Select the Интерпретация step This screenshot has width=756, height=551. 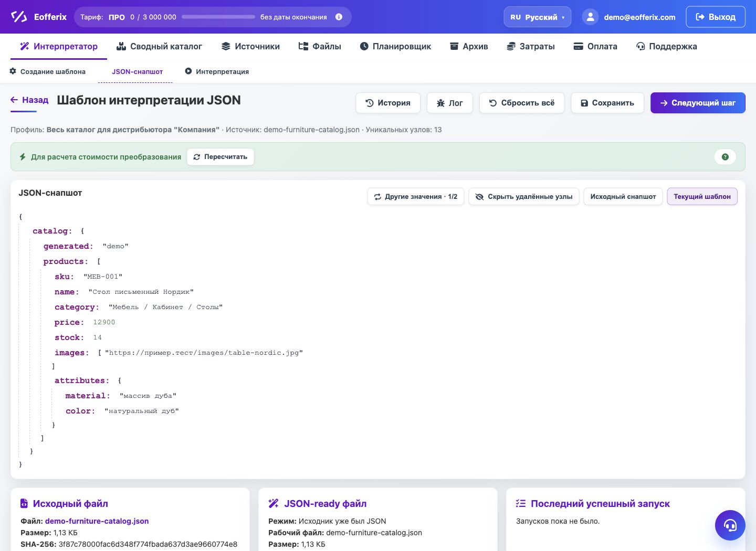click(217, 71)
